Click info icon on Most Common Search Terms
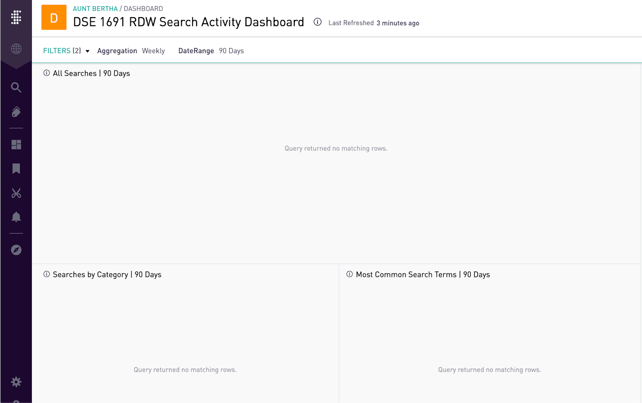 [x=350, y=274]
